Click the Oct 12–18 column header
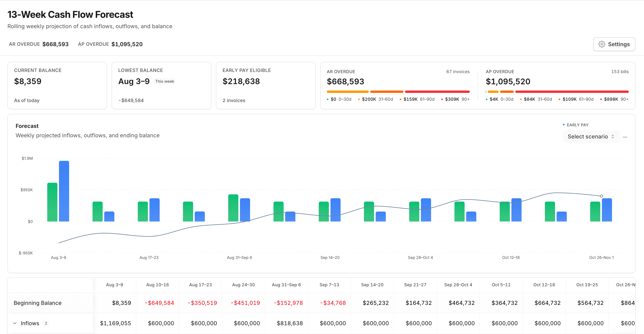Viewport: 644px width, 334px height. [x=544, y=285]
